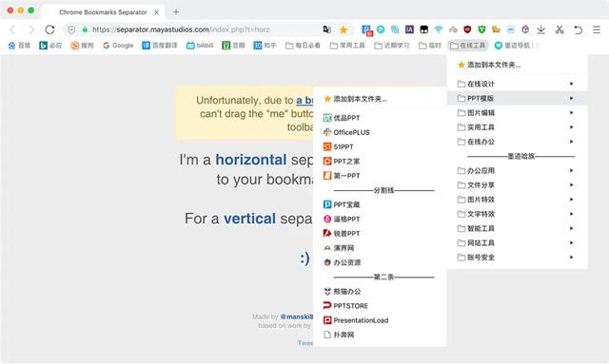Image resolution: width=609 pixels, height=364 pixels.
Task: Open the 近期学习 bookmark folder
Action: click(392, 46)
